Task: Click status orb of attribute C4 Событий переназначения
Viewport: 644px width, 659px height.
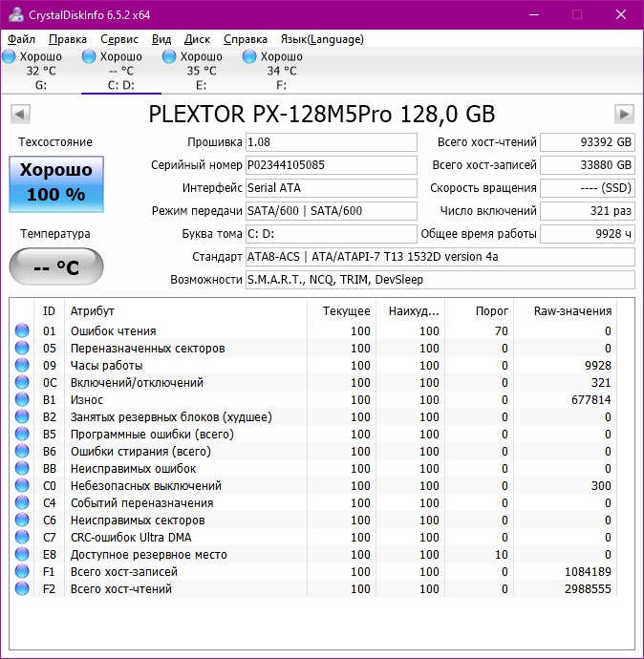Action: (22, 503)
